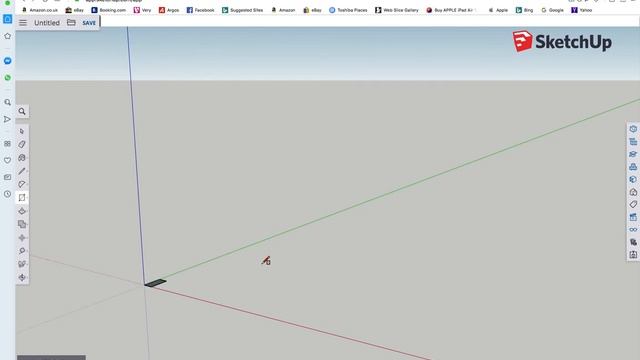The width and height of the screenshot is (640, 360).
Task: Open the Tags panel
Action: (x=633, y=204)
